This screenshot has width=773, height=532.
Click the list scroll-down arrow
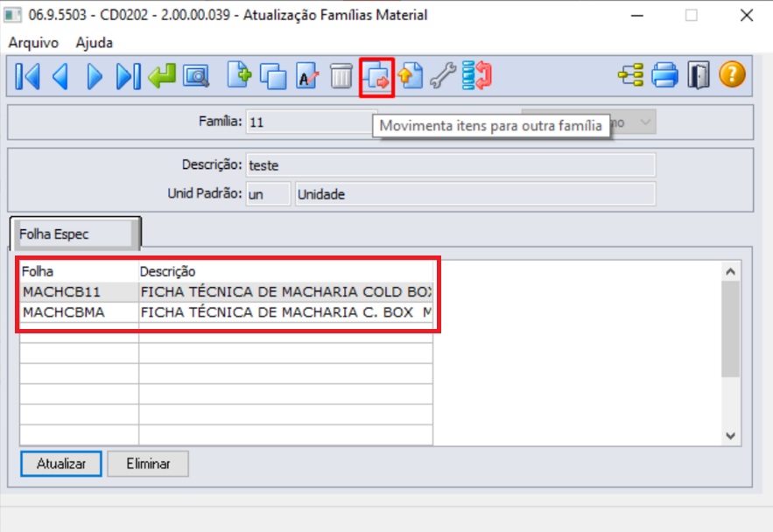click(x=731, y=436)
